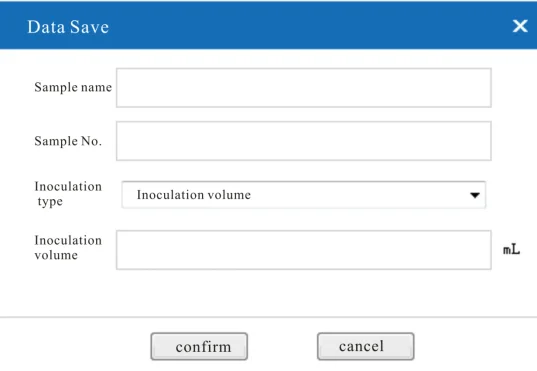537x371 pixels.
Task: Click the cancel button
Action: pos(365,346)
